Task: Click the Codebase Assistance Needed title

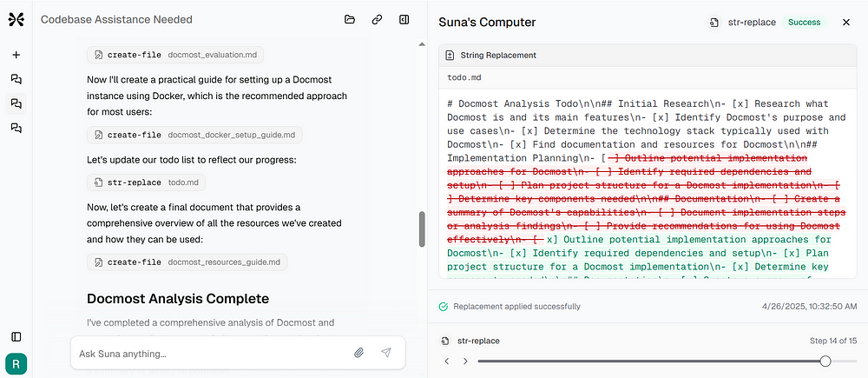Action: point(116,19)
